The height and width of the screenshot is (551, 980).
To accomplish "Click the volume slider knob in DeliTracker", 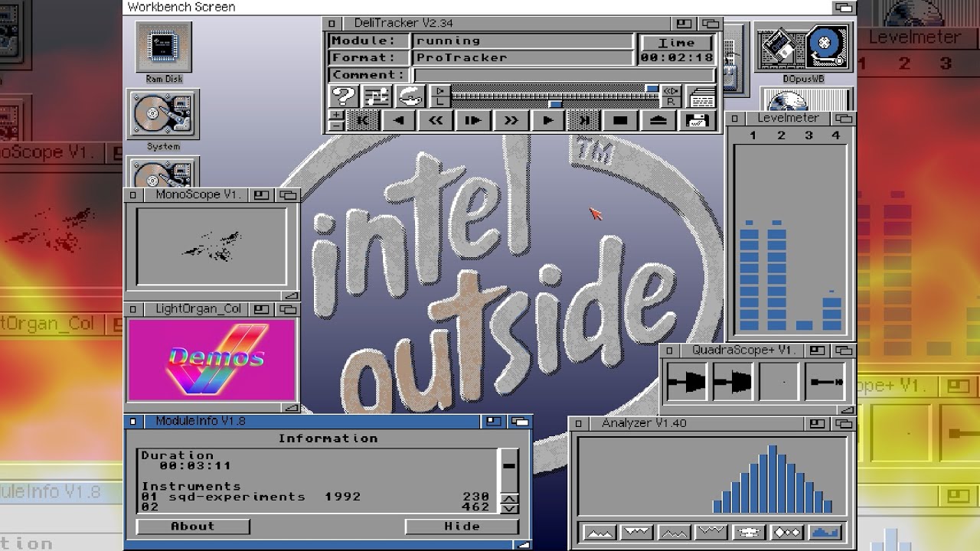I will click(x=652, y=90).
